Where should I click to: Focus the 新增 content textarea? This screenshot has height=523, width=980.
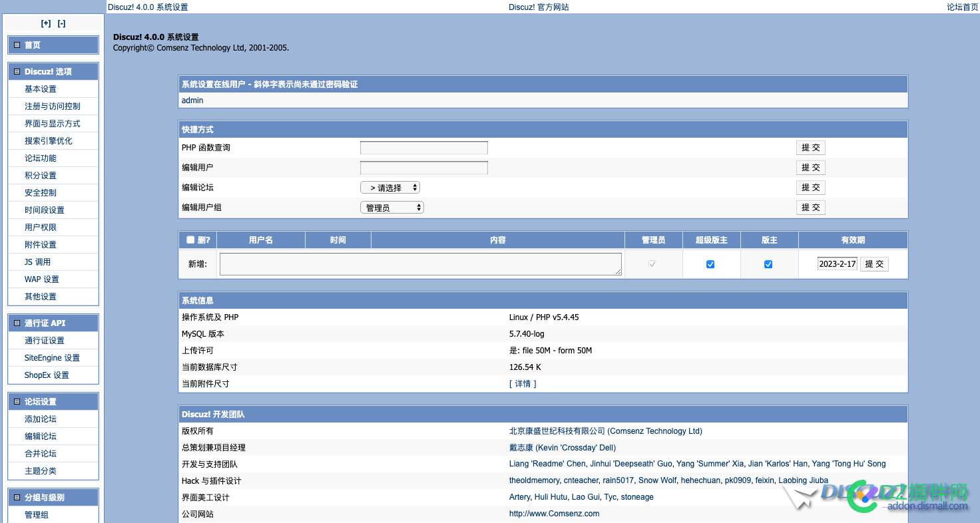[x=421, y=264]
